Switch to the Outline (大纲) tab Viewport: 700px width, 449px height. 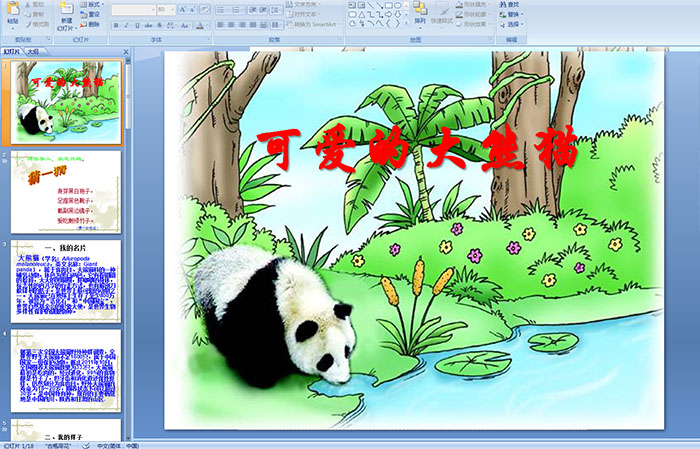[x=33, y=50]
